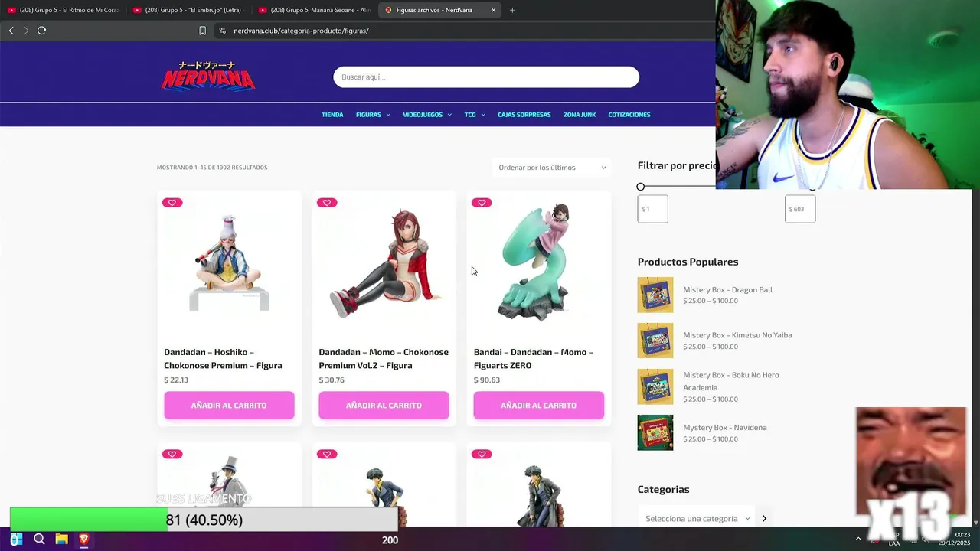Viewport: 980px width, 551px height.
Task: Switch to Grupo 5, Mariana Seoane tab
Action: [x=315, y=10]
